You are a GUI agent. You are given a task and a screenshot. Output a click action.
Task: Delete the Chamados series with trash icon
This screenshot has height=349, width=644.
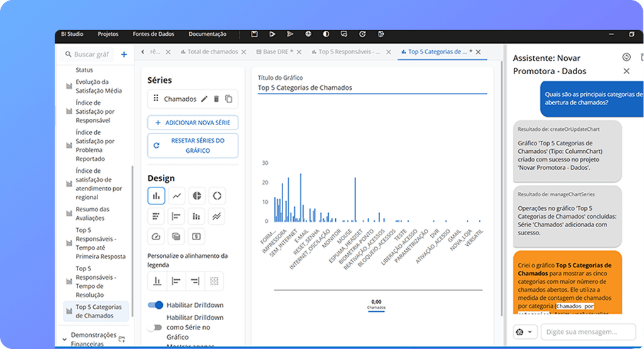click(x=216, y=99)
